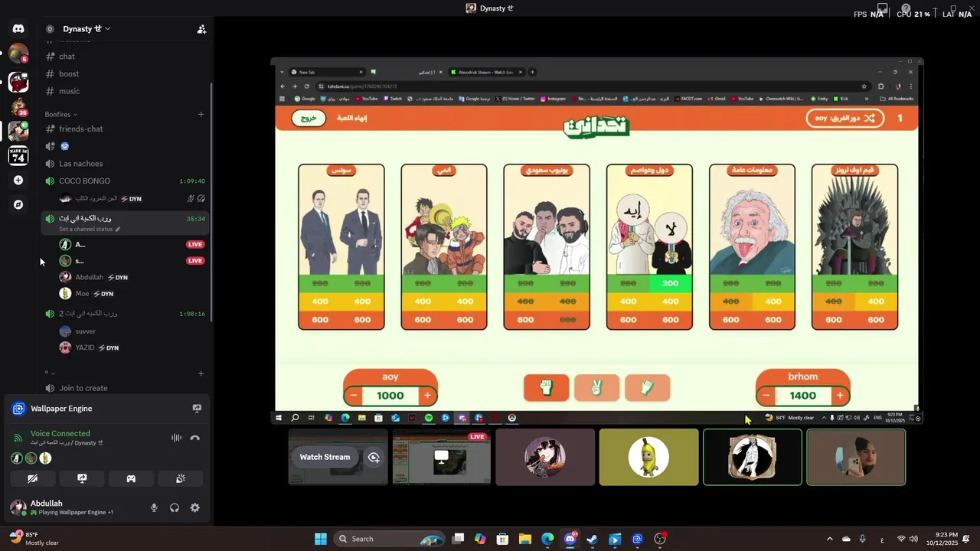Toggle camera on button
The width and height of the screenshot is (980, 551).
click(33, 479)
